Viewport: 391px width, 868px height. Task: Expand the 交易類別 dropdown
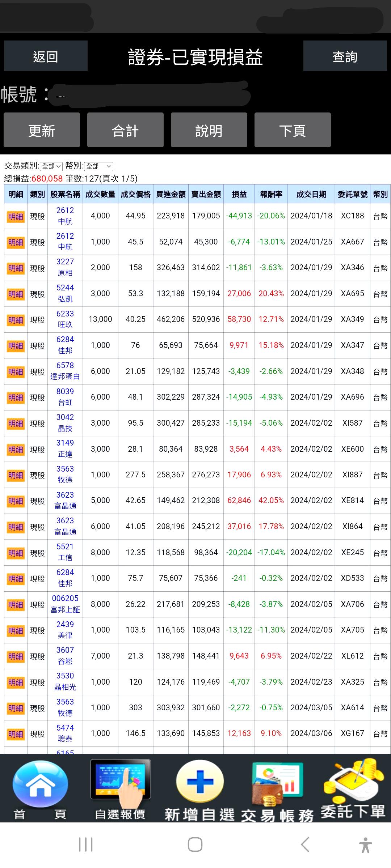coord(51,166)
